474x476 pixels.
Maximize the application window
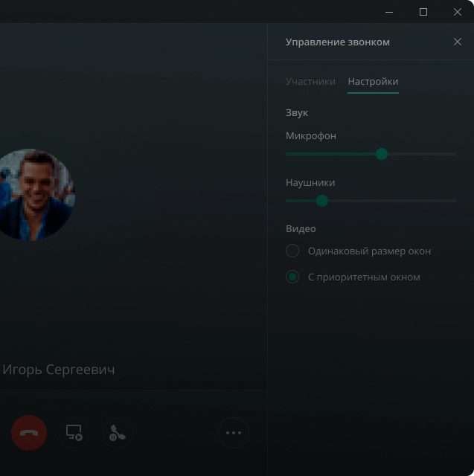pyautogui.click(x=423, y=12)
